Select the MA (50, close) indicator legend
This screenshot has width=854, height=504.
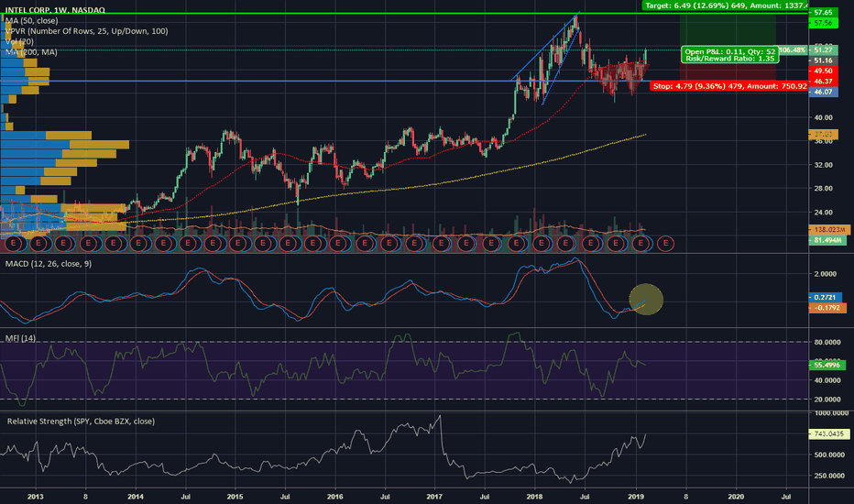pos(31,21)
